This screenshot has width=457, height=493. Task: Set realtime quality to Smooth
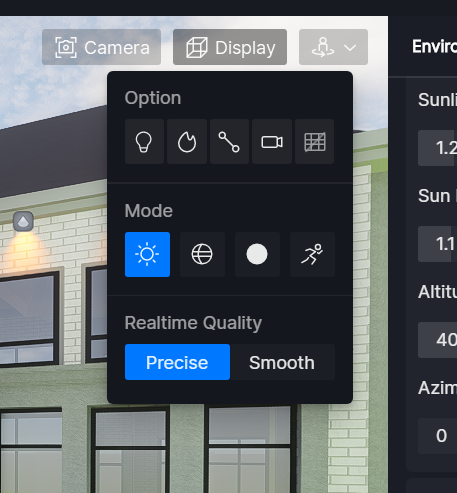(x=282, y=362)
